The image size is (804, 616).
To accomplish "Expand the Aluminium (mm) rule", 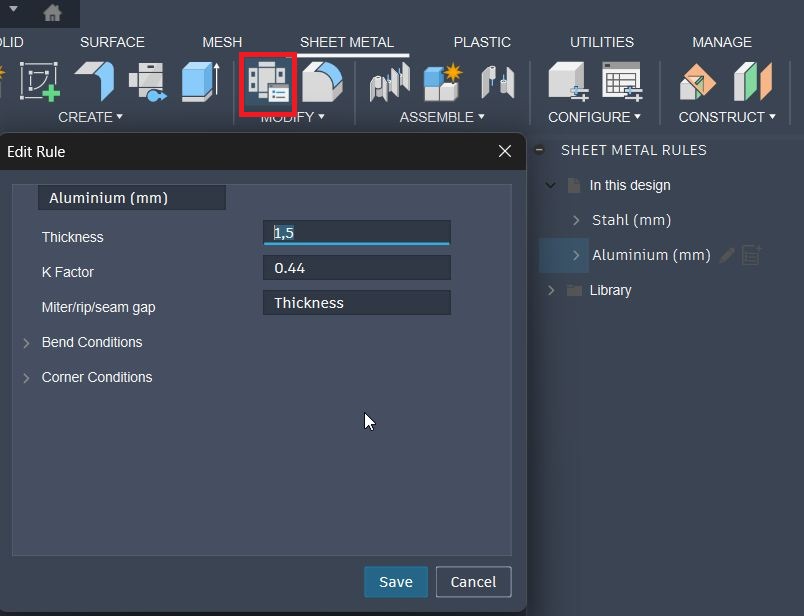I will click(x=576, y=255).
